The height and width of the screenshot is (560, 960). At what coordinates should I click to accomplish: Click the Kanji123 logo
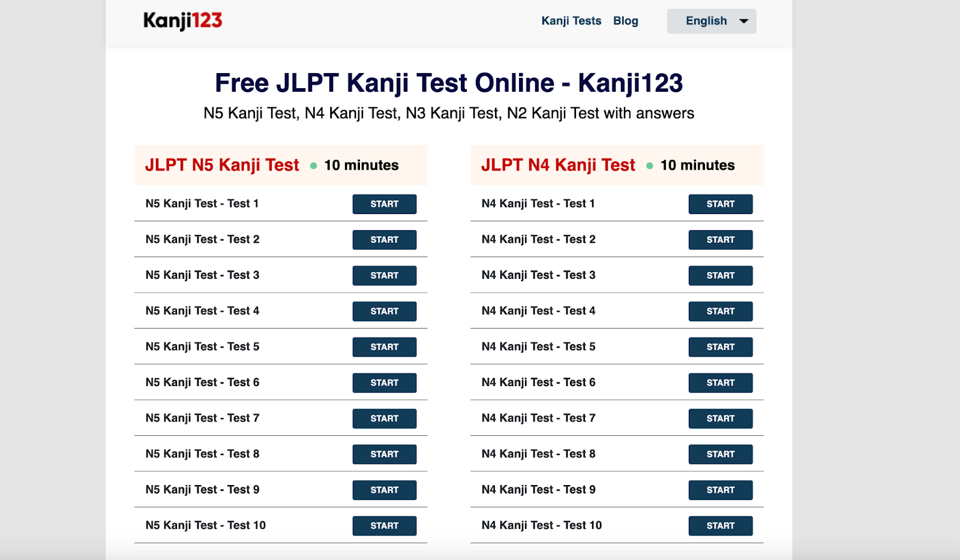[181, 20]
